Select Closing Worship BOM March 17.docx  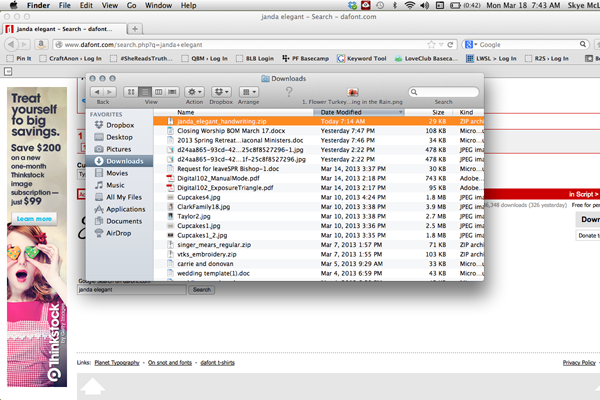point(319,131)
